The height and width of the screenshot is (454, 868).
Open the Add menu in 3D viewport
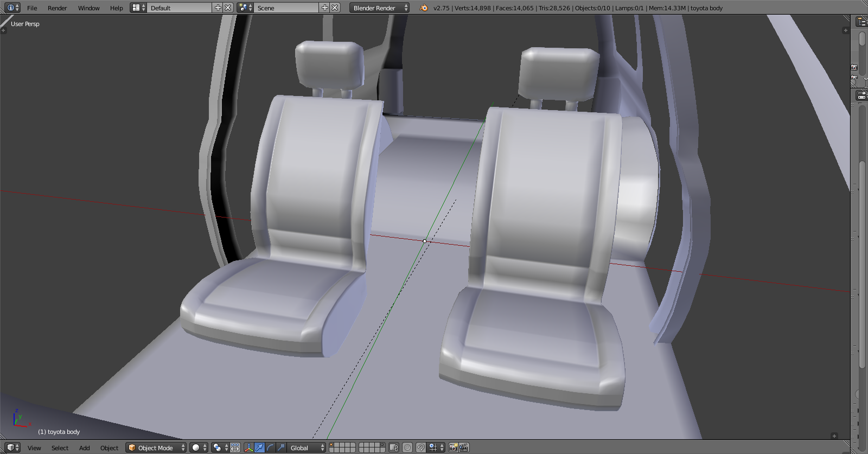point(84,448)
